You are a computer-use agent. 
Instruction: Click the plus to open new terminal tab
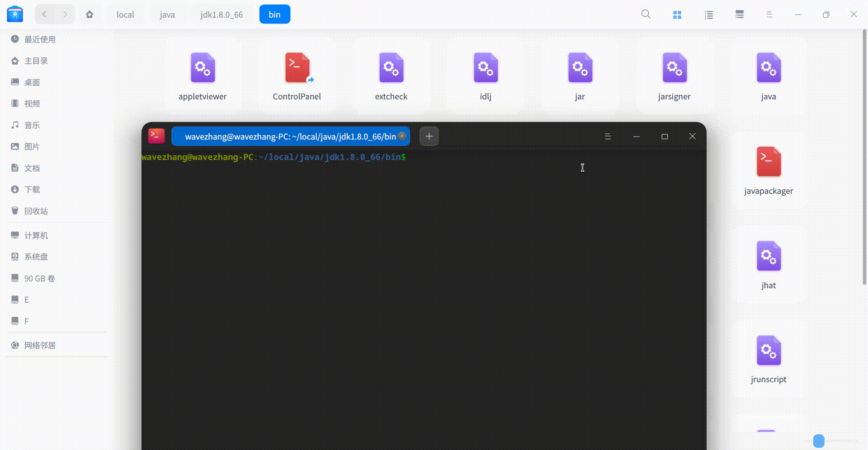[429, 136]
